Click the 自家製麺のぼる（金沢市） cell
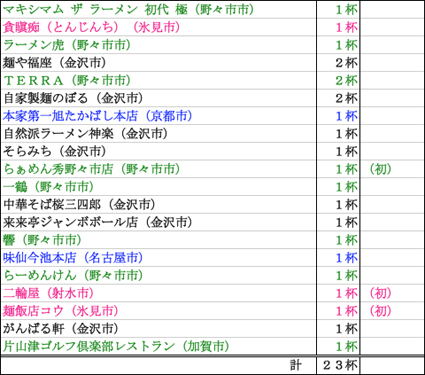The image size is (425, 375). [158, 98]
